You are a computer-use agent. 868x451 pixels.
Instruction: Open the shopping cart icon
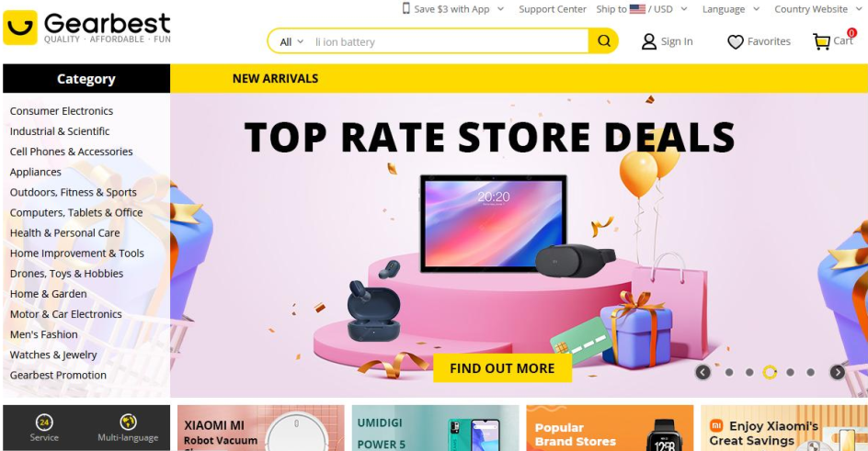(x=821, y=41)
